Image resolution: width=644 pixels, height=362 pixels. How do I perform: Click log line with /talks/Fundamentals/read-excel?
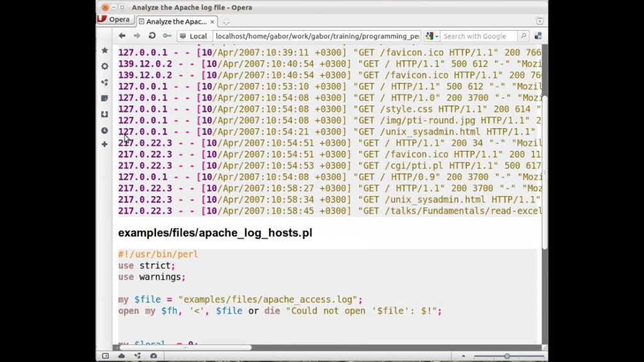click(x=330, y=211)
